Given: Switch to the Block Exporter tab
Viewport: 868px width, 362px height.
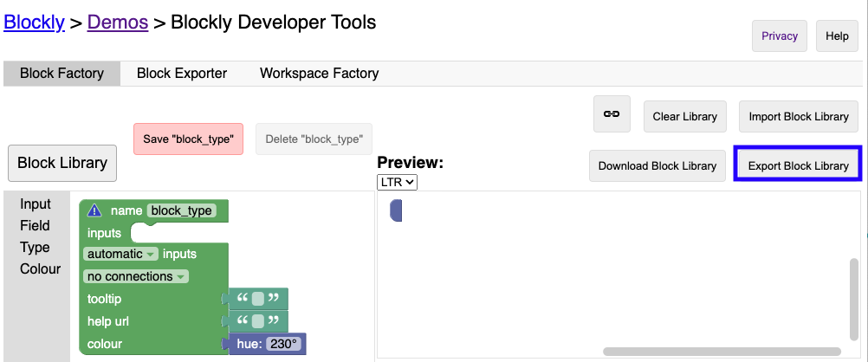Looking at the screenshot, I should click(182, 74).
